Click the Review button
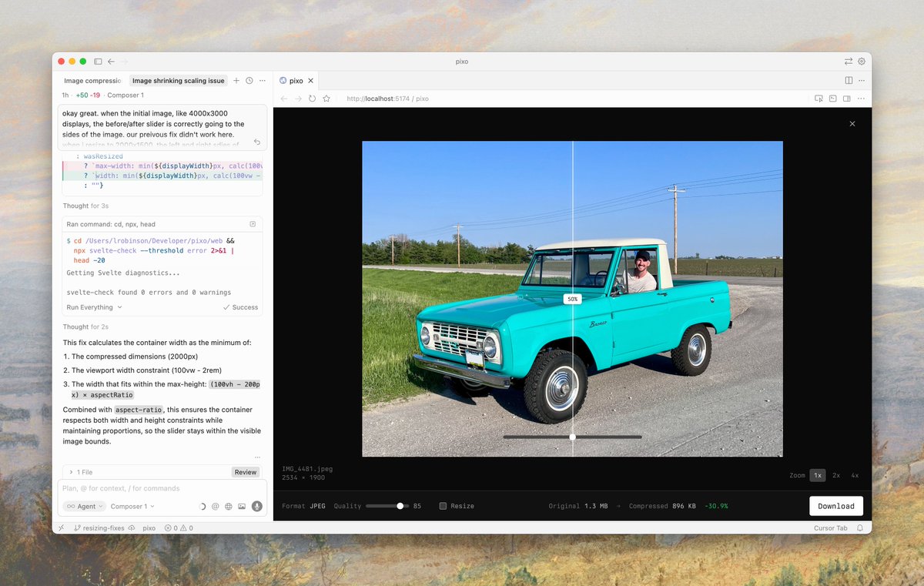Image resolution: width=924 pixels, height=586 pixels. pos(245,472)
